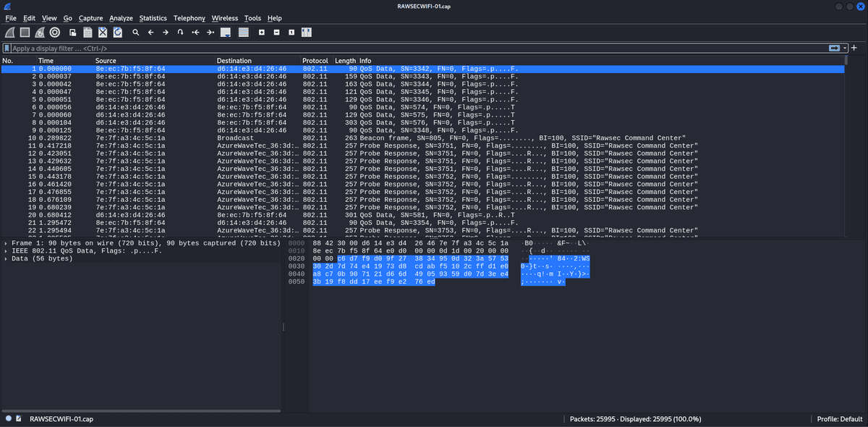The width and height of the screenshot is (868, 427).
Task: Open the Edit menu
Action: point(30,18)
